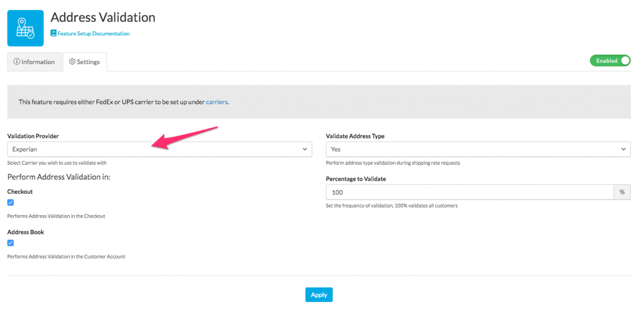Click the Percentage to Validate input field

pos(469,192)
